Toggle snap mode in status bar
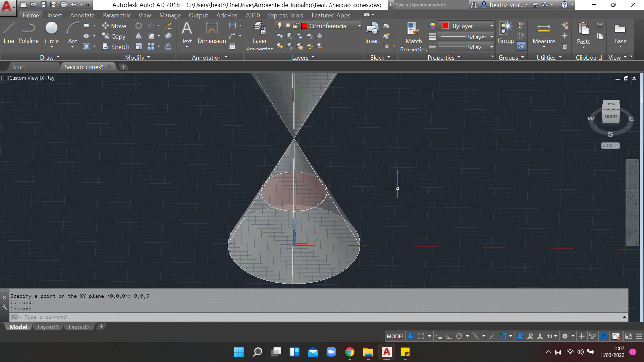Viewport: 644px width, 362px height. [421, 336]
